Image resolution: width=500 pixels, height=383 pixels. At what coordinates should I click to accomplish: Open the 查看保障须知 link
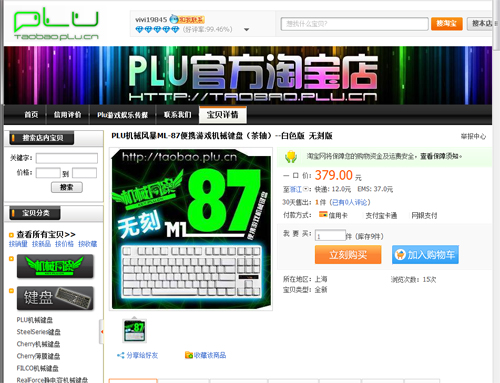(441, 156)
